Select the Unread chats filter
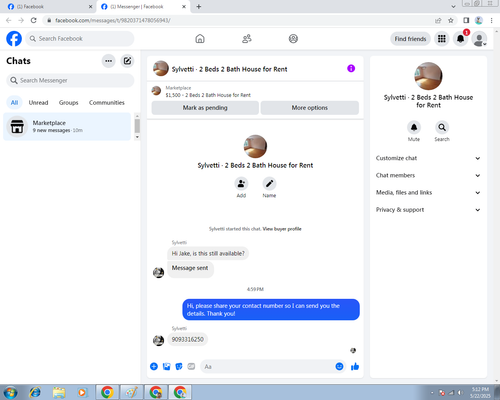Viewport: 500px width, 400px height. [x=38, y=103]
